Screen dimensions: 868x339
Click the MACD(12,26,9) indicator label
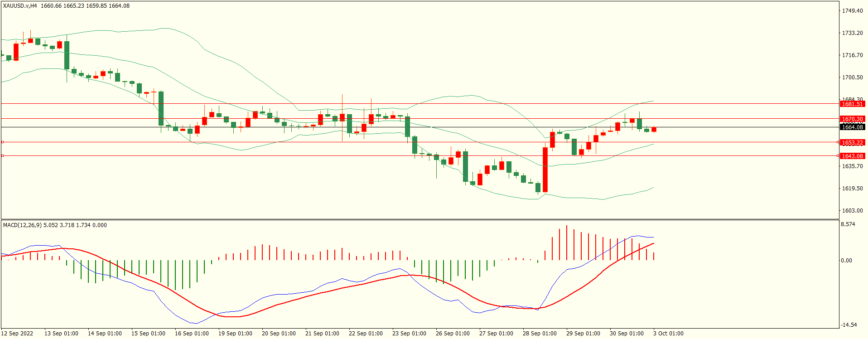(22, 225)
